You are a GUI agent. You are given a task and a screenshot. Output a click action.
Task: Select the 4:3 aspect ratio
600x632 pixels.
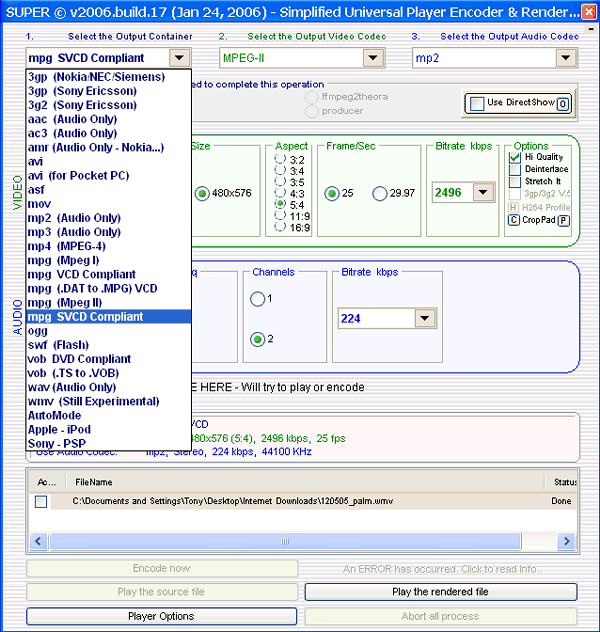click(280, 193)
